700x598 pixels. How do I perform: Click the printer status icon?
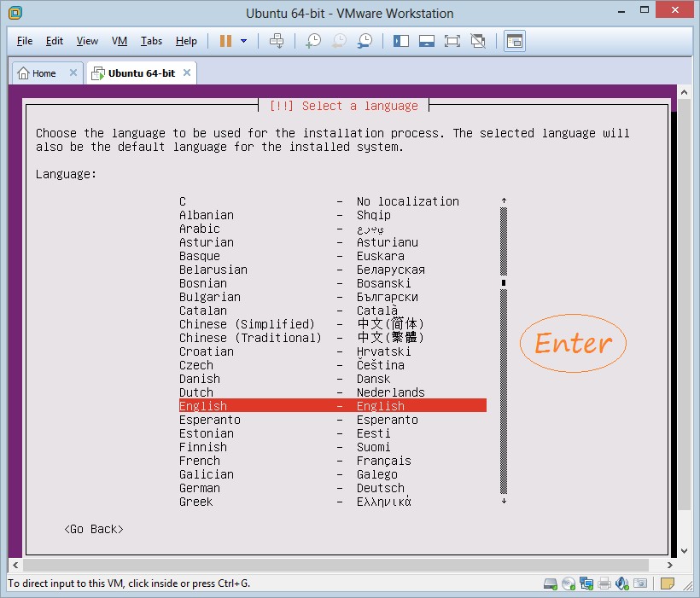point(604,583)
